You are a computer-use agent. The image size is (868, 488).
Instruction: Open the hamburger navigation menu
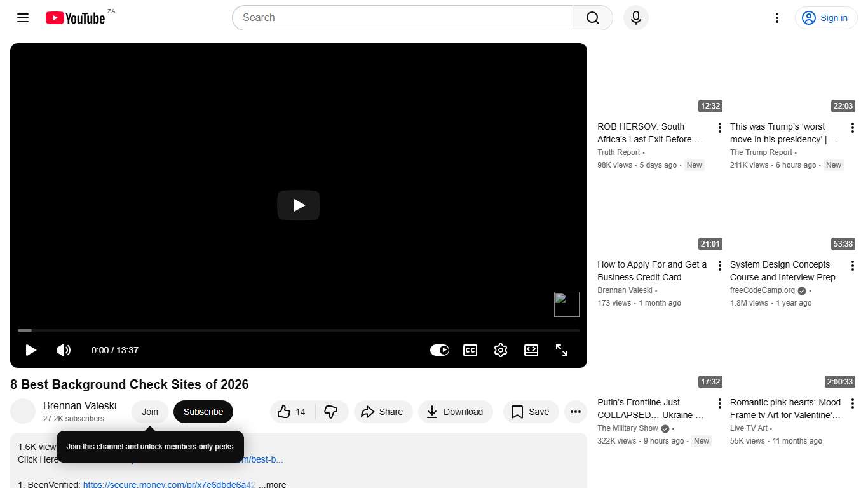point(22,18)
